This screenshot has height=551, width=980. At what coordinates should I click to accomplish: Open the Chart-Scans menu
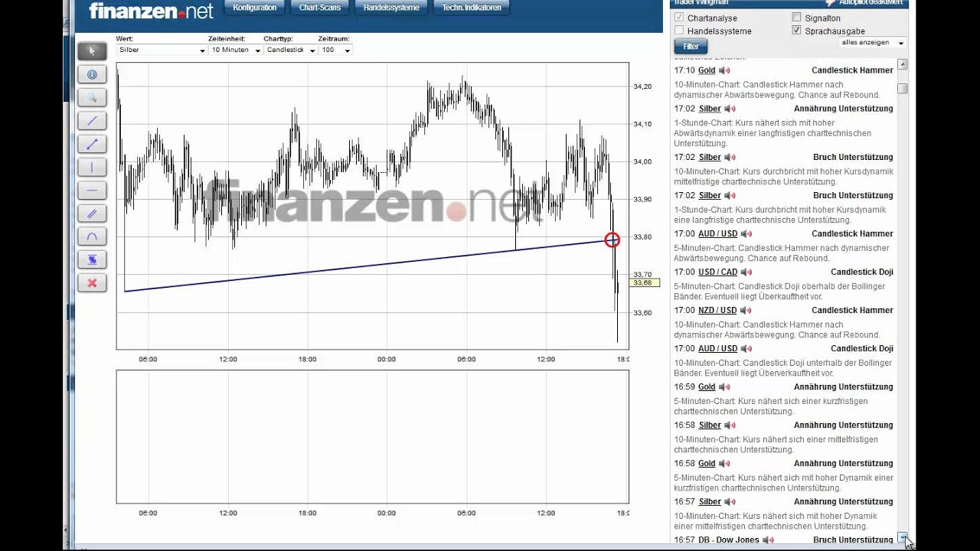coord(320,8)
